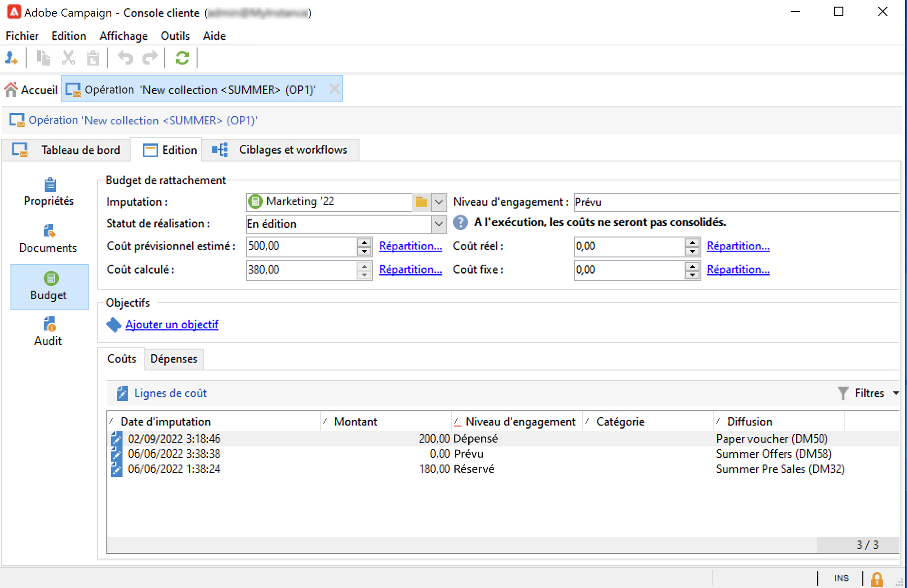Click the Lignes de coût icon
The height and width of the screenshot is (588, 907).
click(122, 393)
